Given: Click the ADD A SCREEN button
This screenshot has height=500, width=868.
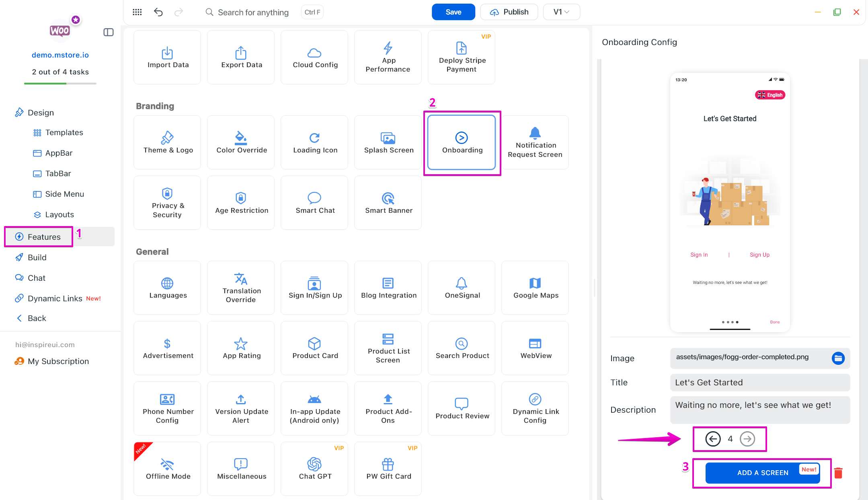Looking at the screenshot, I should pyautogui.click(x=762, y=473).
